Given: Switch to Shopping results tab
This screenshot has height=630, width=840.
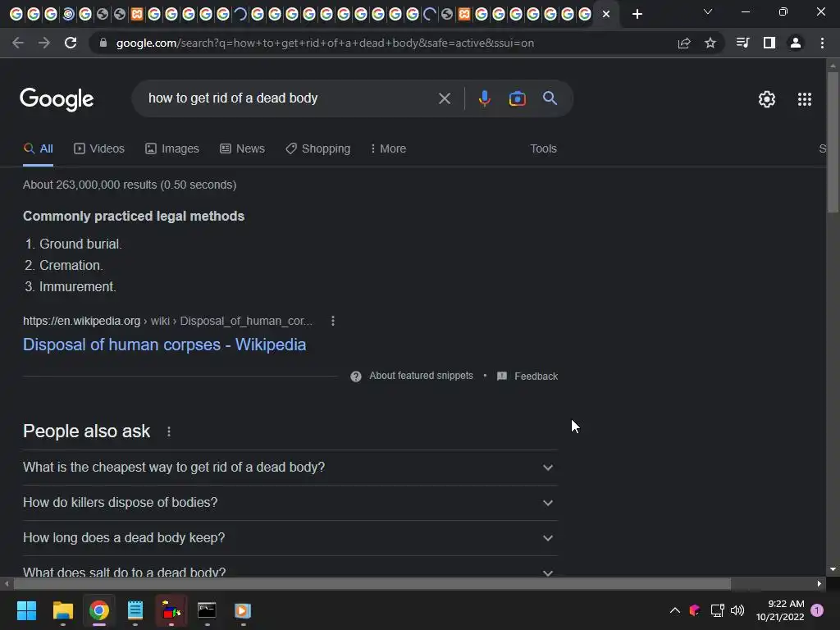Looking at the screenshot, I should click(318, 149).
